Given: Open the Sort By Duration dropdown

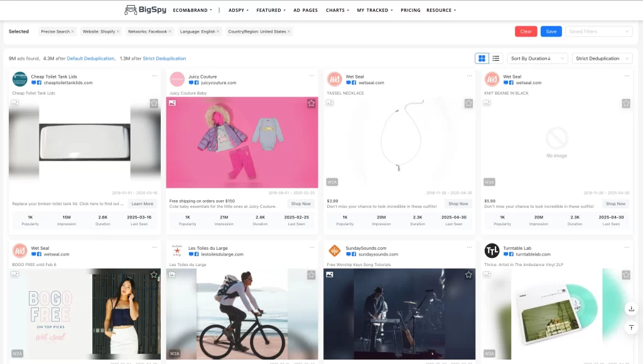Looking at the screenshot, I should point(538,58).
